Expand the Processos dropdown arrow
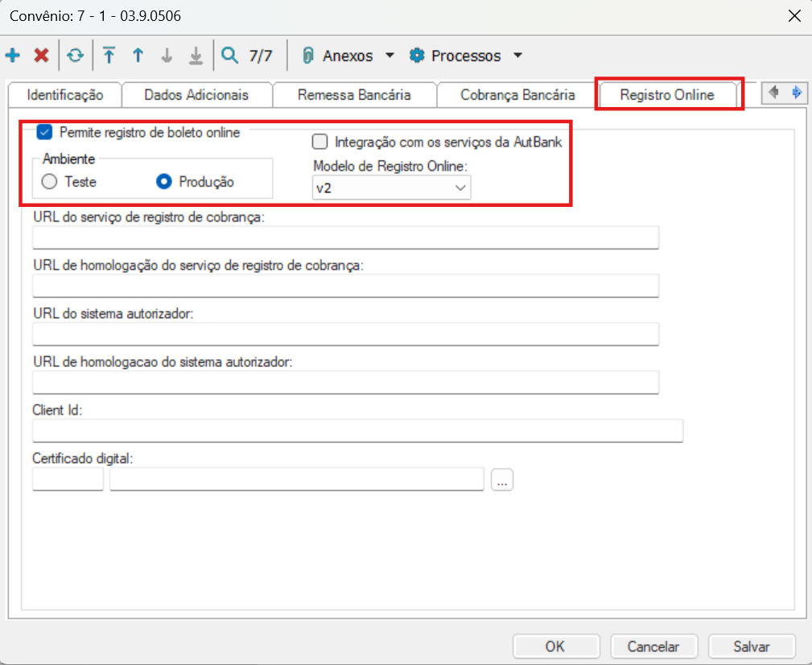 click(x=517, y=56)
